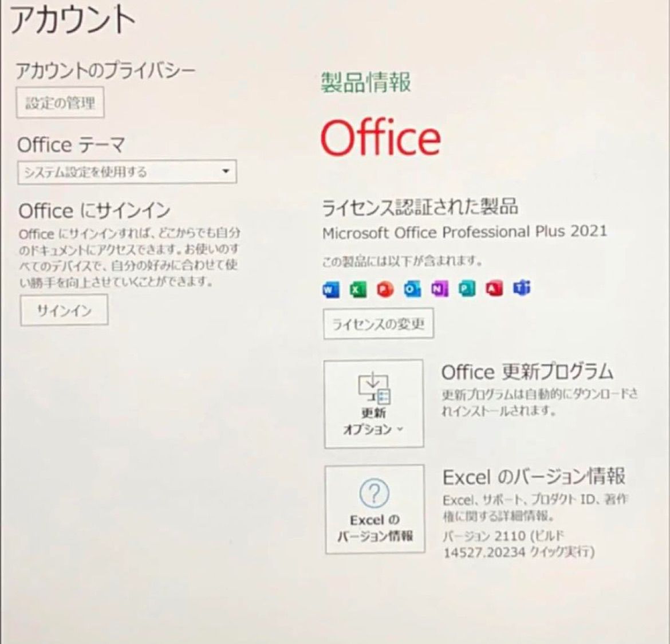Image resolution: width=670 pixels, height=644 pixels.
Task: Click the Office 更新プログラム heading
Action: tap(527, 372)
